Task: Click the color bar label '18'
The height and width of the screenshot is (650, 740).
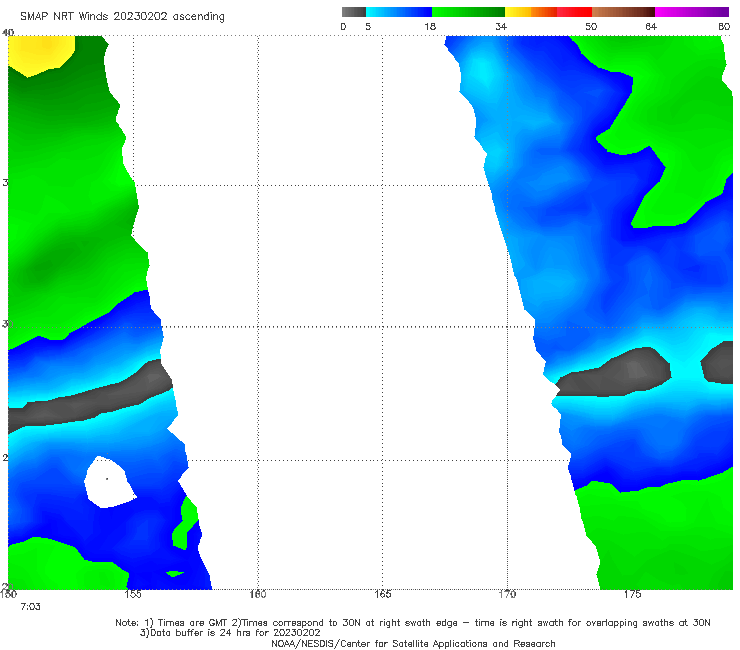Action: (430, 27)
